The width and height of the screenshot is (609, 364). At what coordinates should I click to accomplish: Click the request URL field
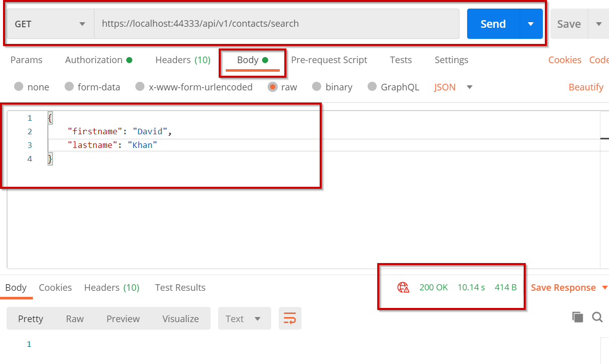[276, 24]
